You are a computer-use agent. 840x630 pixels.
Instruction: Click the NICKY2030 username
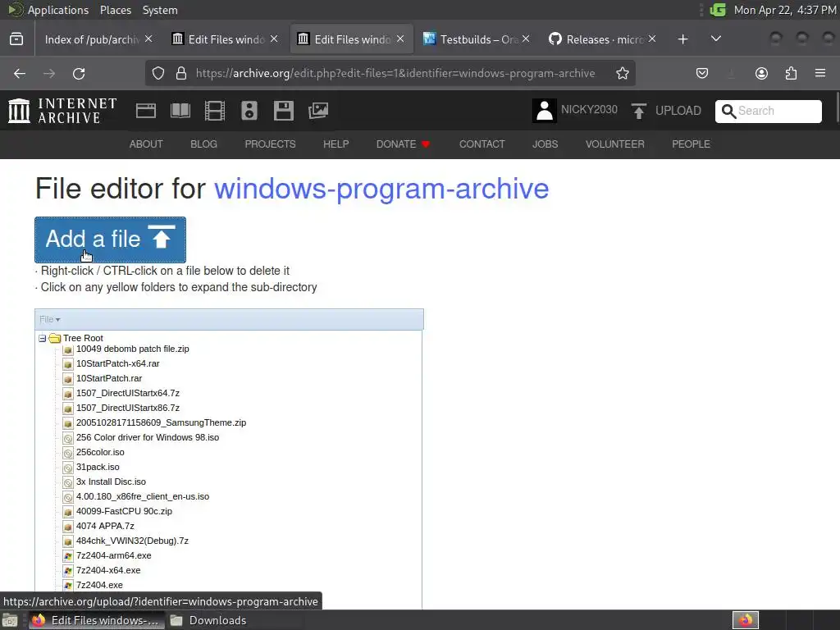click(589, 110)
